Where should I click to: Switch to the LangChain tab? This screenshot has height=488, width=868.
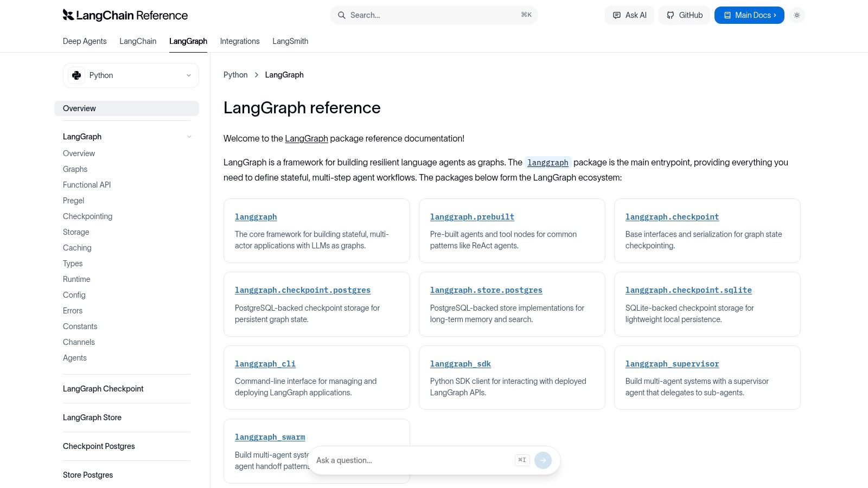click(138, 41)
